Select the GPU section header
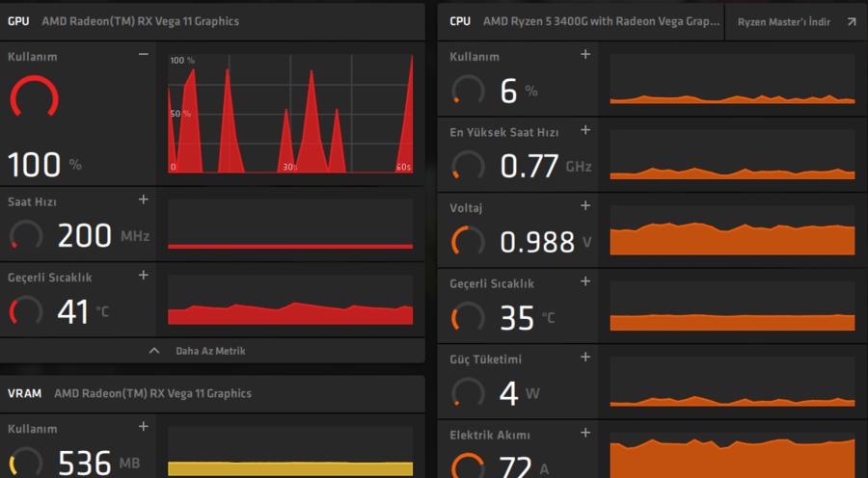 18,21
